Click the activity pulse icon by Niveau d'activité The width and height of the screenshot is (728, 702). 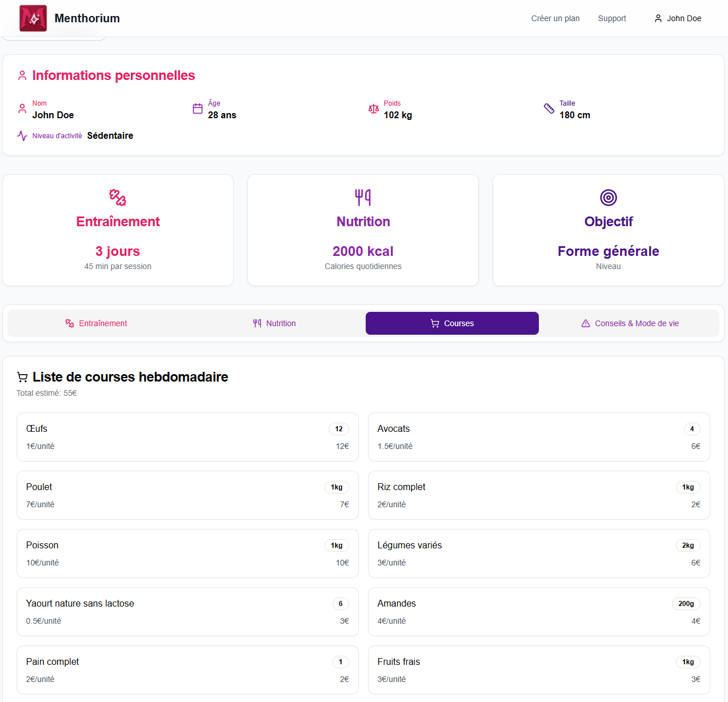(x=22, y=136)
